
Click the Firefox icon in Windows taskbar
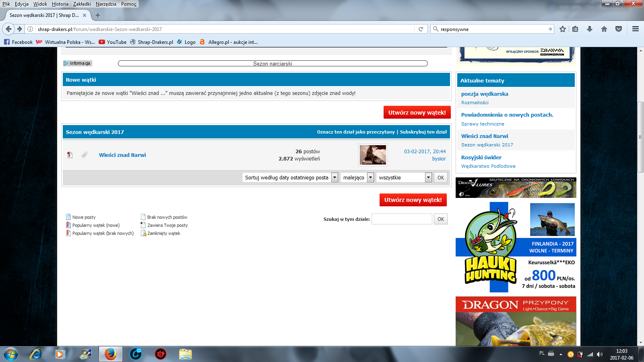(110, 354)
